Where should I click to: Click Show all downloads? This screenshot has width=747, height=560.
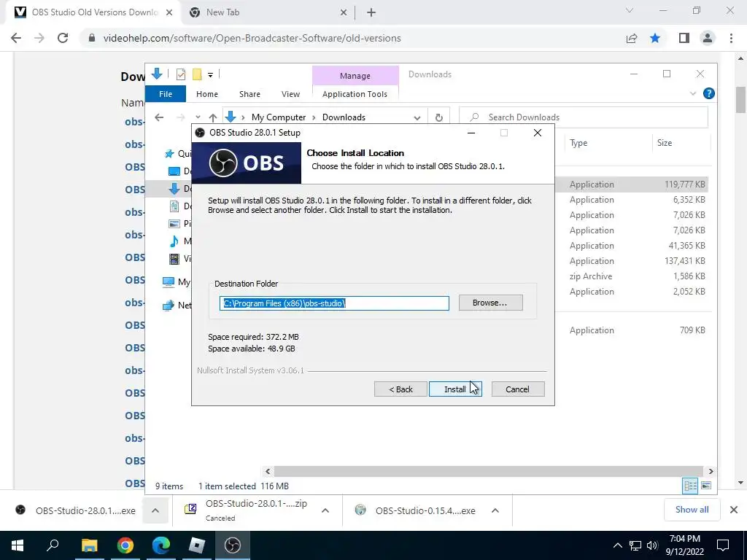(x=692, y=510)
